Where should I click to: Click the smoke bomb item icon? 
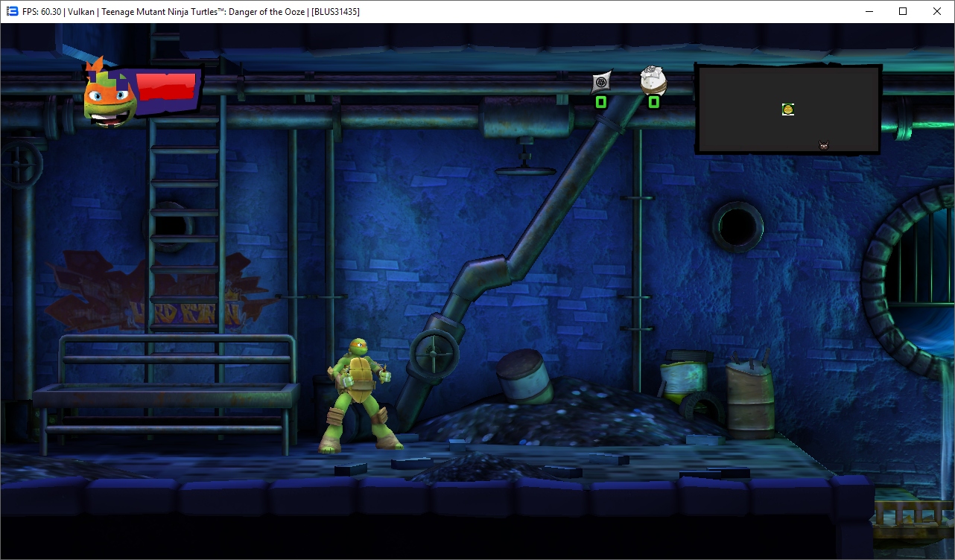[653, 80]
